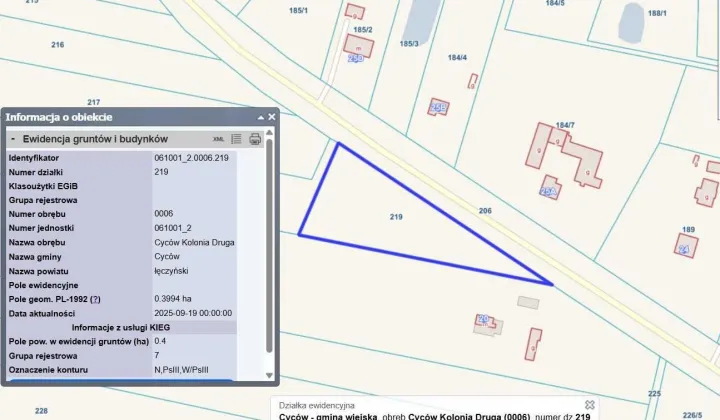Click road parcel label 206 on map
720x420 pixels.
tap(485, 211)
